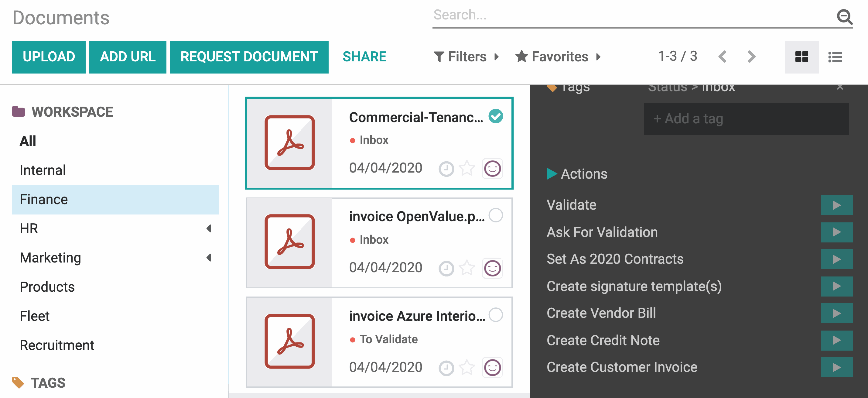
Task: Run the Validate action play button
Action: pos(836,205)
